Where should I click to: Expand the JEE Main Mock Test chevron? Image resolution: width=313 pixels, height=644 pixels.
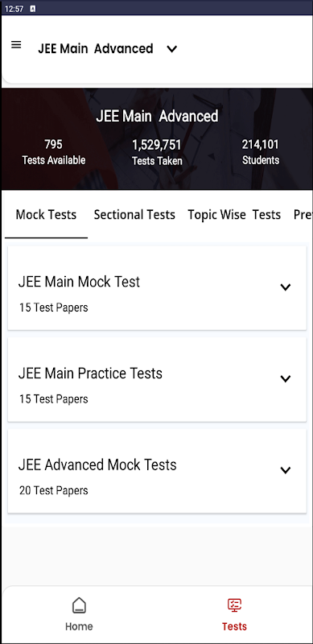point(285,287)
